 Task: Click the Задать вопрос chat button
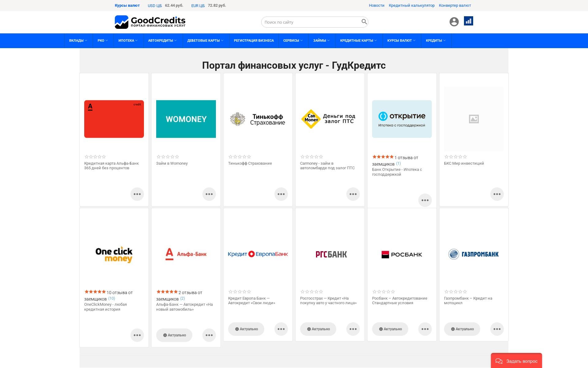pos(516,361)
